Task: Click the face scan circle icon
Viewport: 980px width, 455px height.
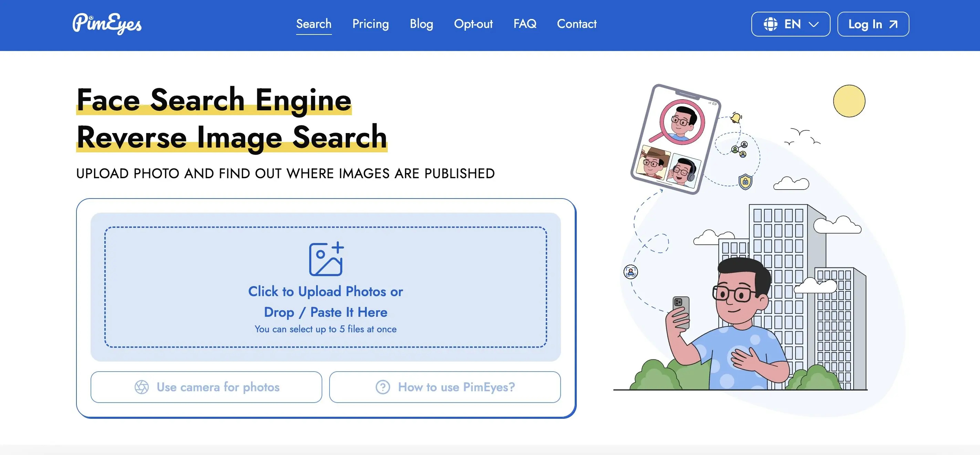Action: click(x=630, y=272)
